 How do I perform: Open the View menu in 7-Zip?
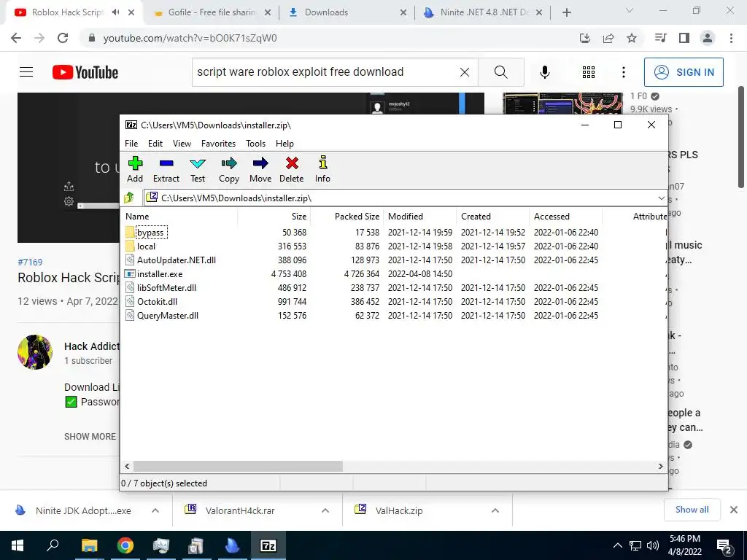coord(182,144)
